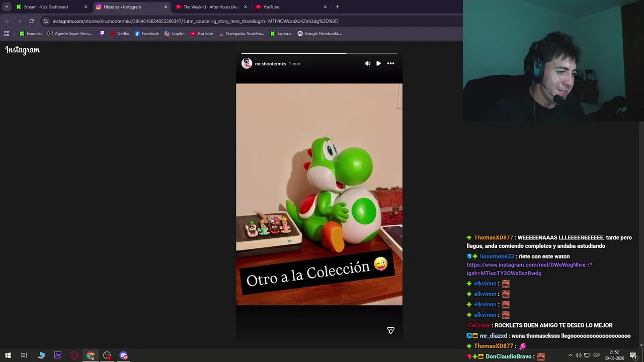644x362 pixels.
Task: Switch the ESP keyboard language
Action: point(597,355)
